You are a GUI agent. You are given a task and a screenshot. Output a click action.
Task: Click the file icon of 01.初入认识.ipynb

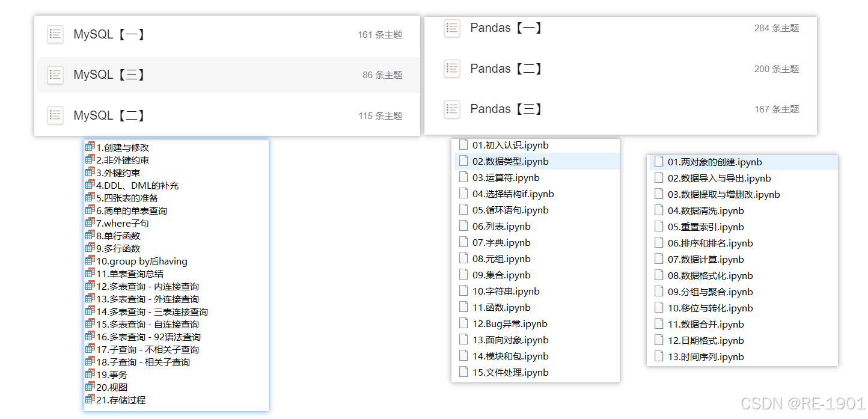(463, 145)
